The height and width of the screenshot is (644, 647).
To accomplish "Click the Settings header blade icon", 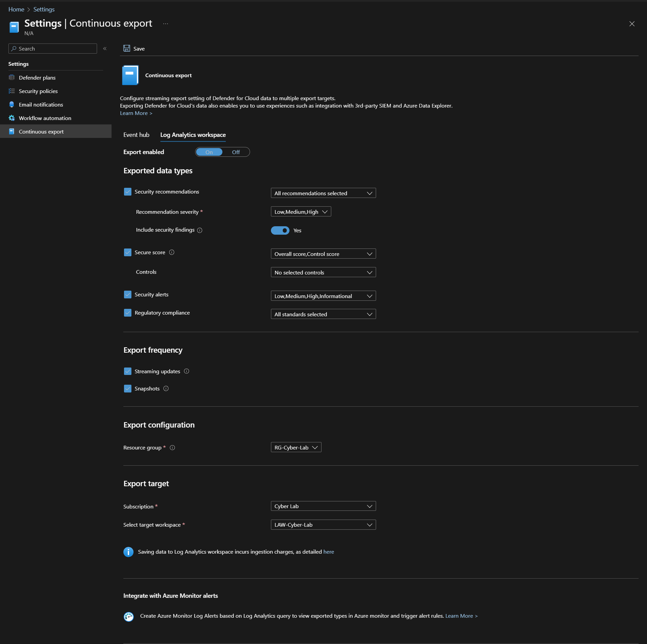I will tap(14, 27).
